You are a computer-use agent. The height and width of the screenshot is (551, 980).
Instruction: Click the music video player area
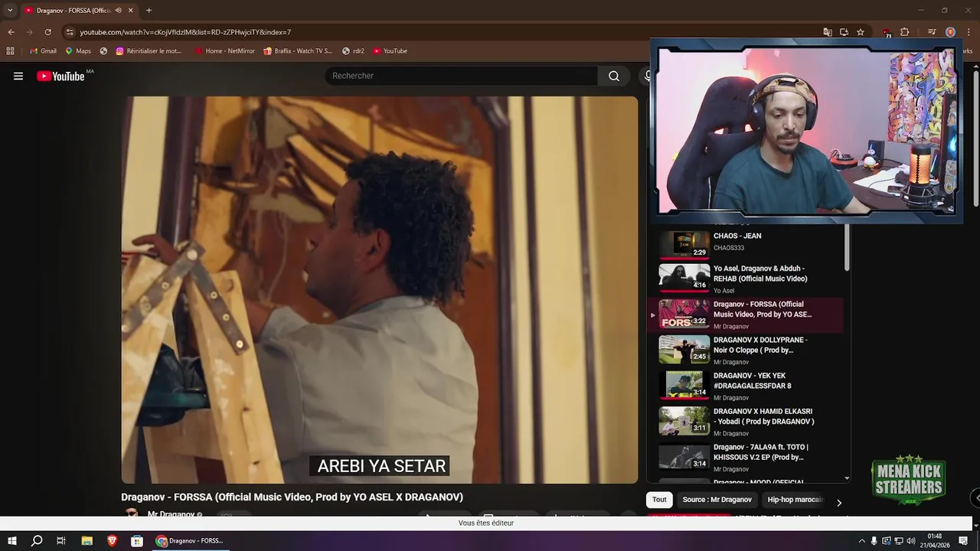(x=379, y=290)
